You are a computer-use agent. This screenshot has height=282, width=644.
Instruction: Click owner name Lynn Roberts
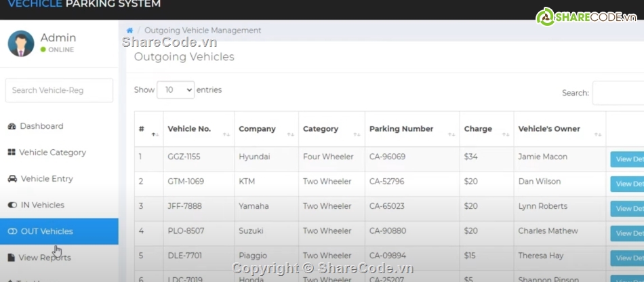(x=542, y=206)
